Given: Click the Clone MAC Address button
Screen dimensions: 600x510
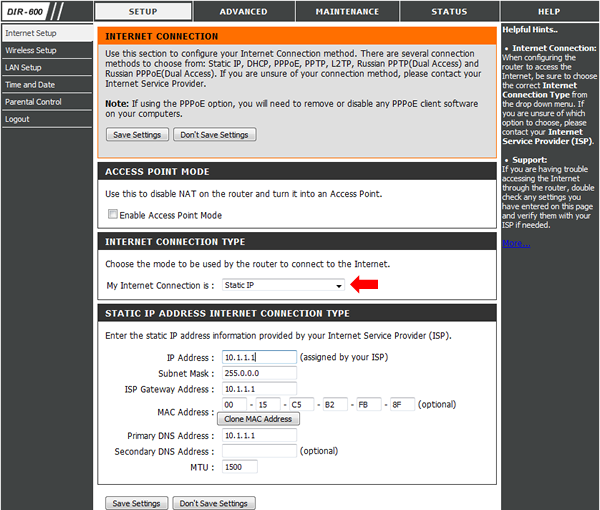Looking at the screenshot, I should point(258,419).
